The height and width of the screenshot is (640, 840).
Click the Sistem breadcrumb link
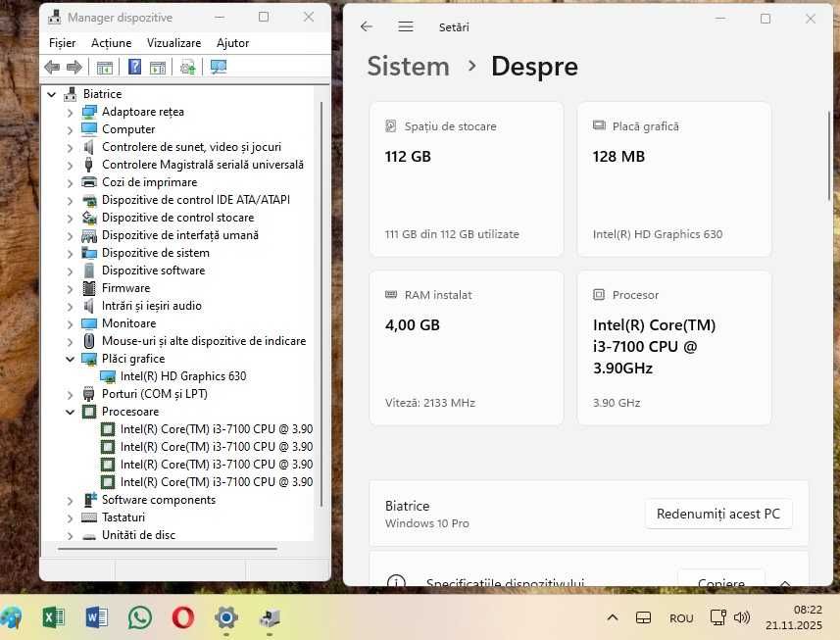pyautogui.click(x=408, y=67)
